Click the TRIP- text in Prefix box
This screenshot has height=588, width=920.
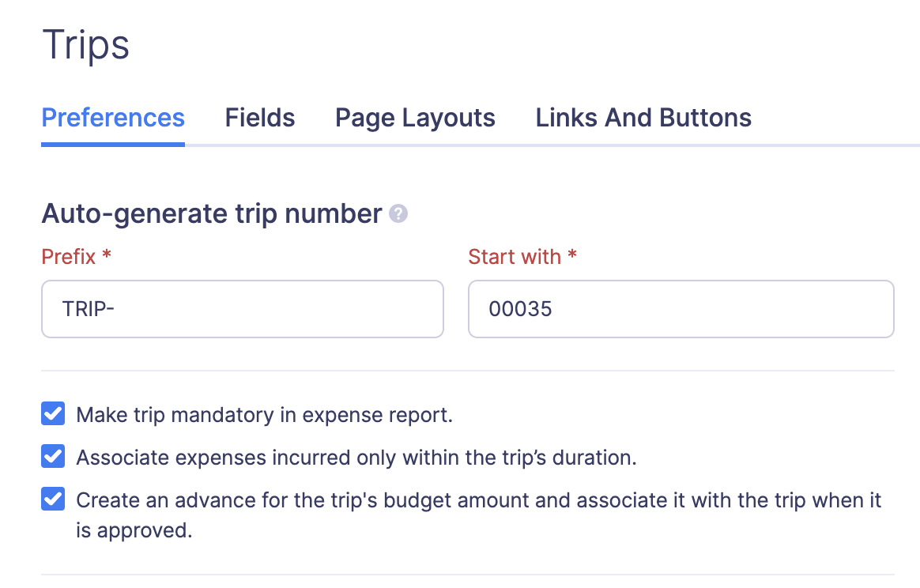point(89,309)
